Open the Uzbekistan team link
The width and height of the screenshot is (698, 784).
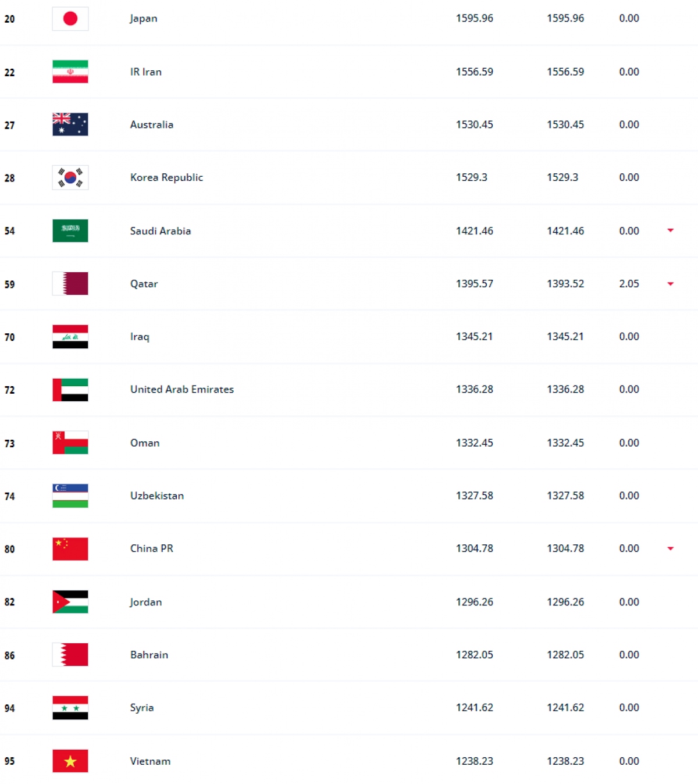point(157,496)
